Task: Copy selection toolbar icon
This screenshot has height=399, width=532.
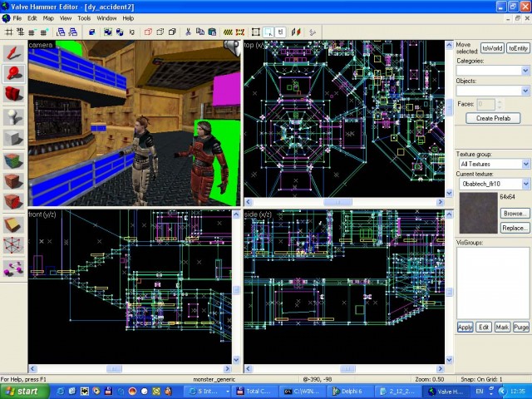Action: [x=200, y=32]
